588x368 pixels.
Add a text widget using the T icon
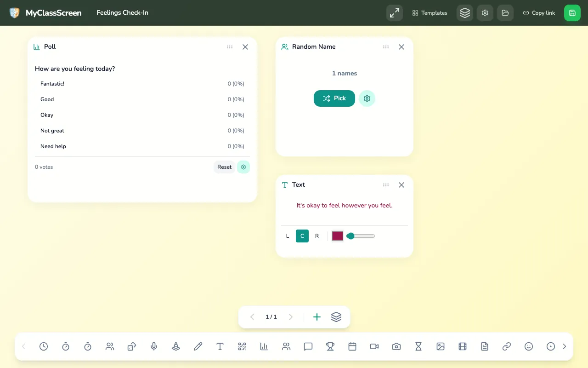click(220, 346)
